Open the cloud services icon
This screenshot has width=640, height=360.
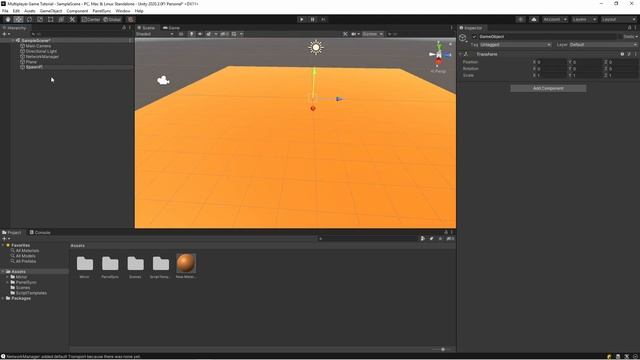[x=533, y=19]
